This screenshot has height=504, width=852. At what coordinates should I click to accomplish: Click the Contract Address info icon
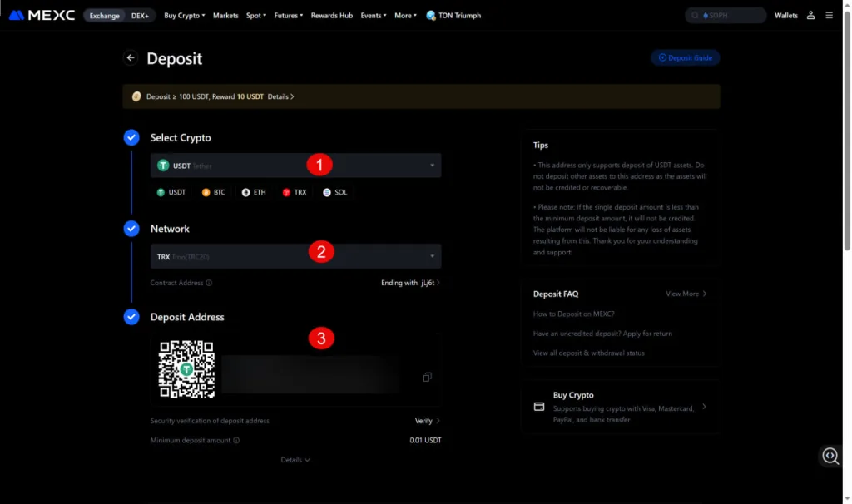[209, 283]
